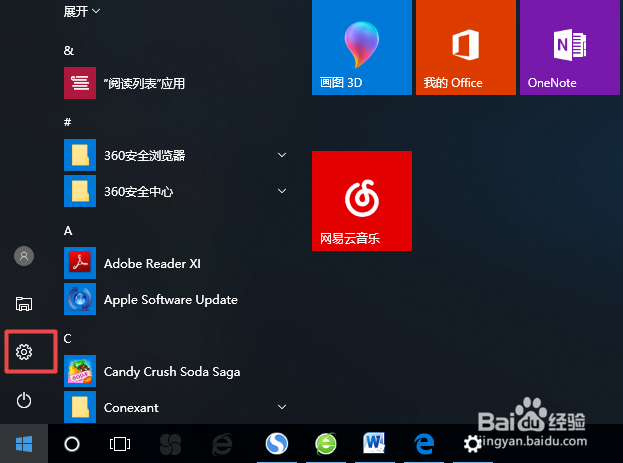Viewport: 623px width, 463px height.
Task: Open the user account avatar
Action: click(24, 256)
